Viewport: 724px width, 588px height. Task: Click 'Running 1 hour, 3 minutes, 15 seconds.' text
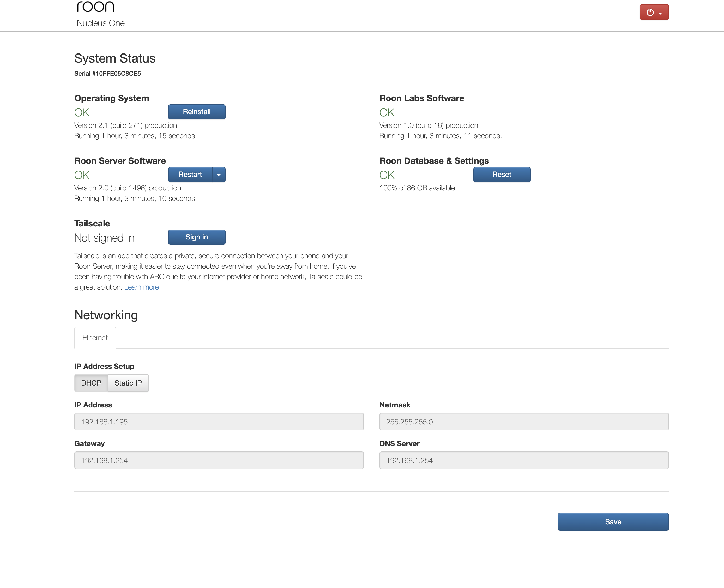pos(135,136)
